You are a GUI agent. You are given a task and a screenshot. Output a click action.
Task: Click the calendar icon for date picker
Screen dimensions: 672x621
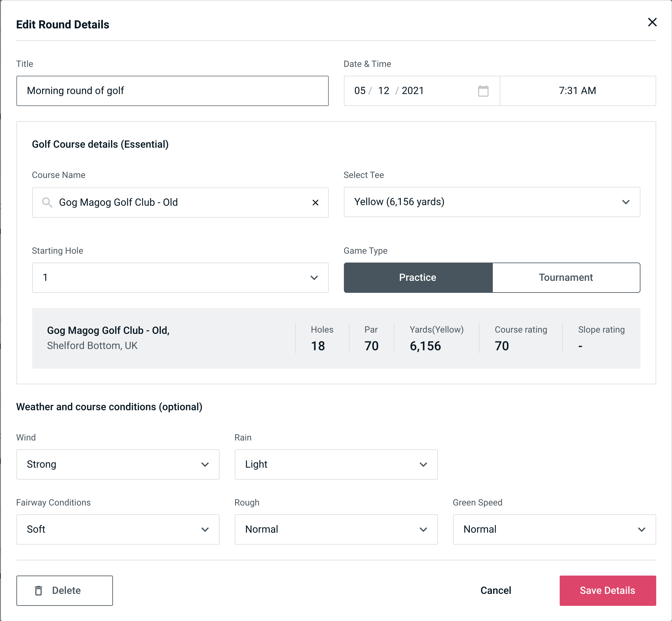tap(484, 91)
